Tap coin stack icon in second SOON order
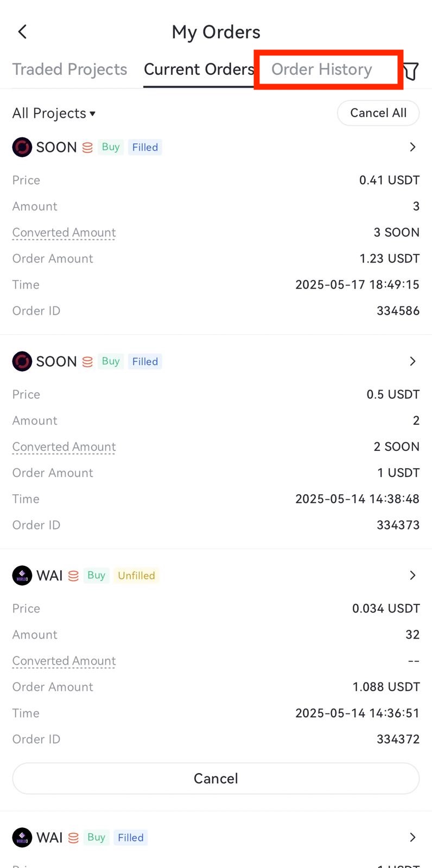The height and width of the screenshot is (868, 432). [87, 362]
